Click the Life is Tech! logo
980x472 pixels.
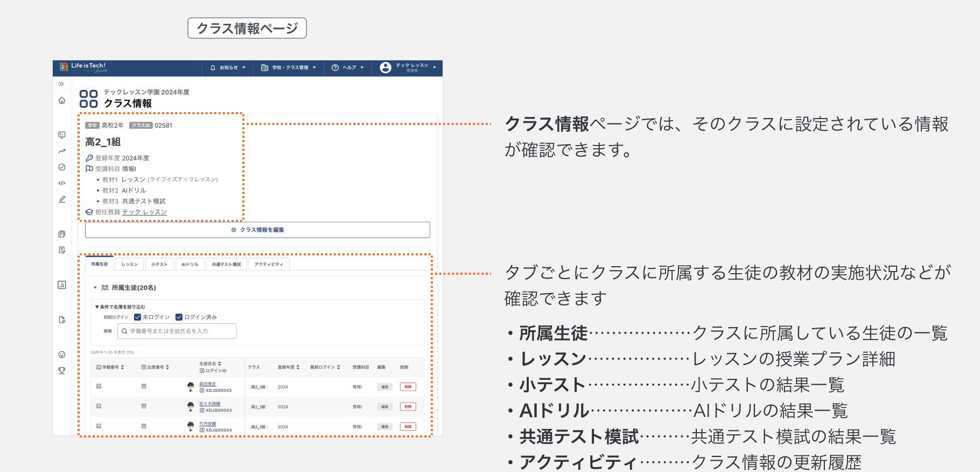point(83,67)
